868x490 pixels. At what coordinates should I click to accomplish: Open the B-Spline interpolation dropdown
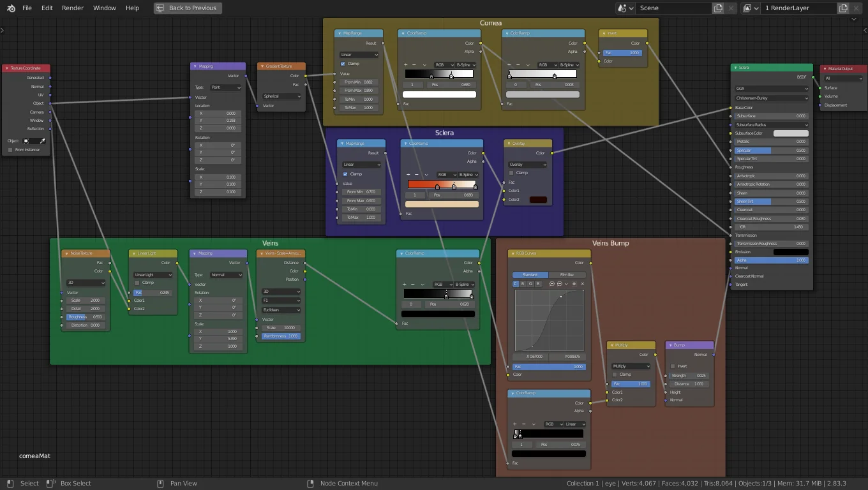[x=466, y=64]
